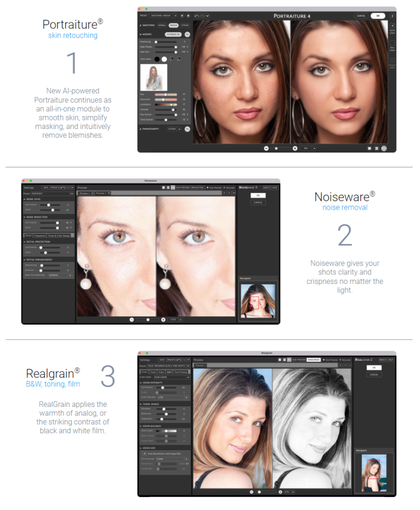The width and height of the screenshot is (420, 510).
Task: Toggle the Enhancements On switch in Portraiture
Action: click(x=187, y=129)
